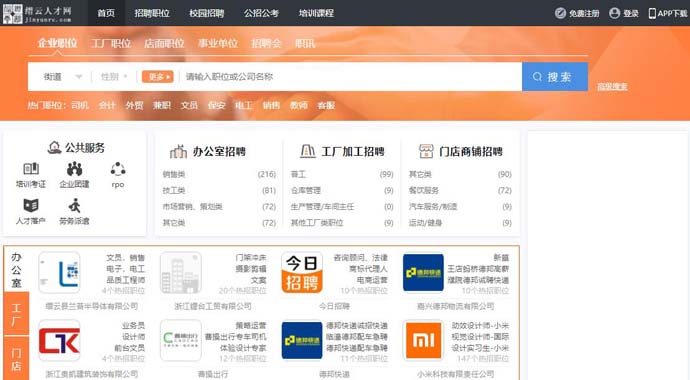Viewport: 690px width, 380px height.
Task: Open the CTK 浙江贵凯建筑装饰 logo
Action: (59, 341)
